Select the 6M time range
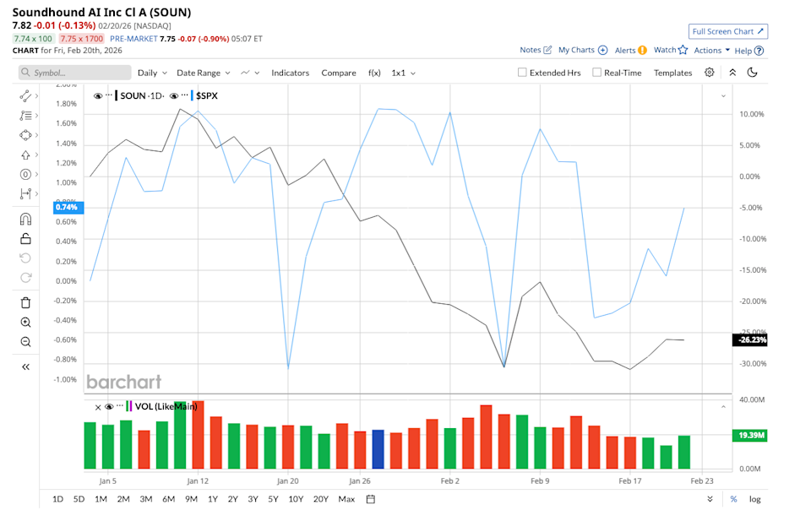 (x=169, y=499)
